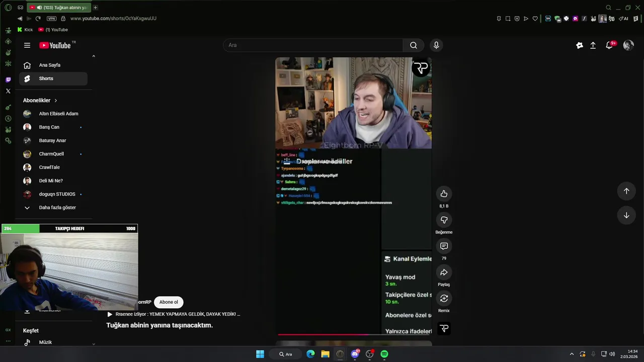This screenshot has height=362, width=644.
Task: Reload the page
Action: (38, 19)
